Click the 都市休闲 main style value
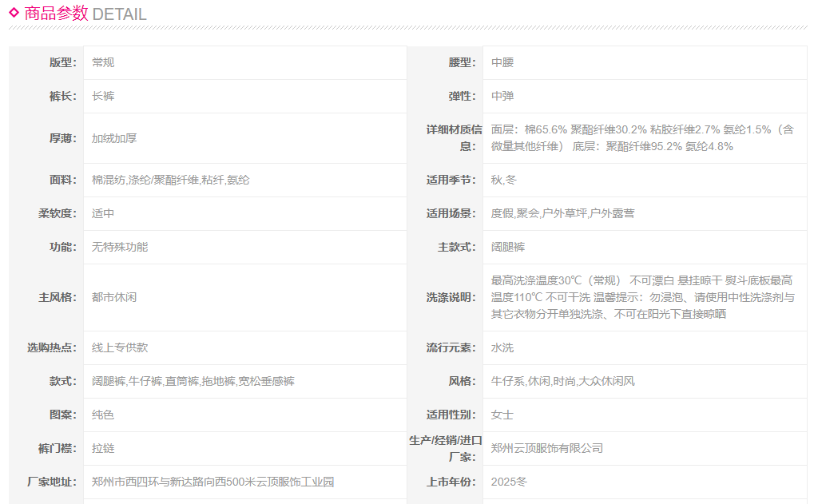This screenshot has height=504, width=814. 114,297
